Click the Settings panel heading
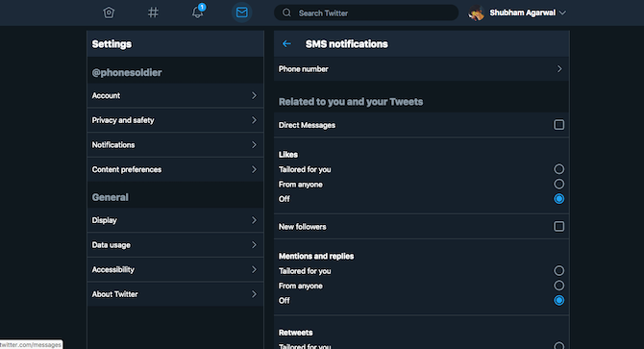Screen dimensions: 644x349 point(111,44)
